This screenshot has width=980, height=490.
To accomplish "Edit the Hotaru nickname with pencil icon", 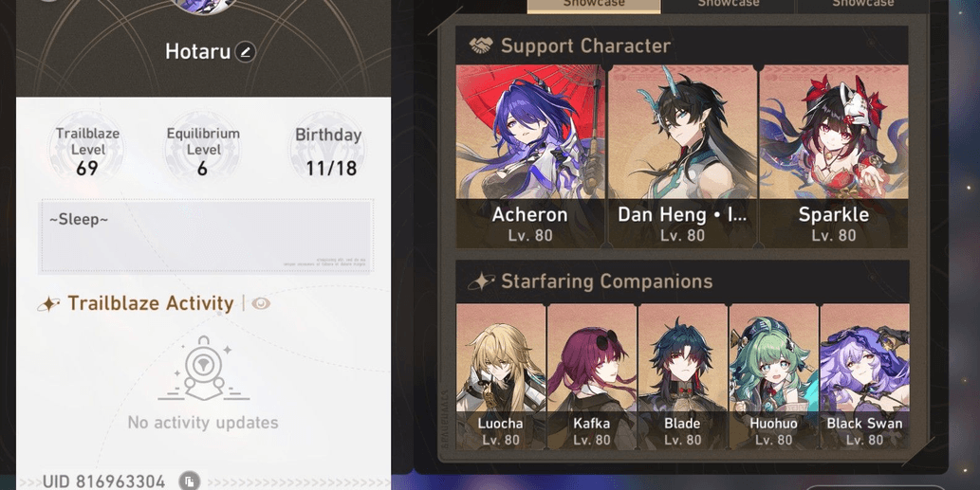I will [x=245, y=52].
